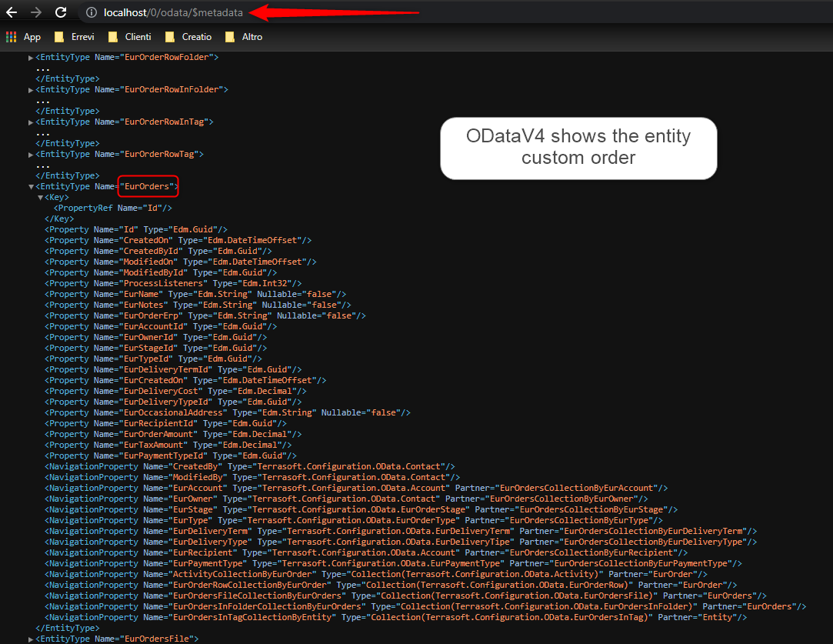Select the NavigationProperty named CreatedBy
833x644 pixels.
[250, 466]
